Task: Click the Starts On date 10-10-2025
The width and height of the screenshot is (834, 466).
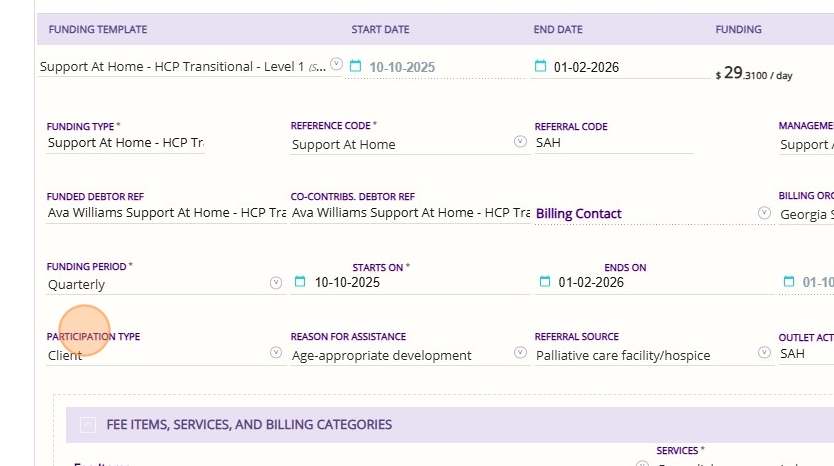Action: (x=347, y=282)
